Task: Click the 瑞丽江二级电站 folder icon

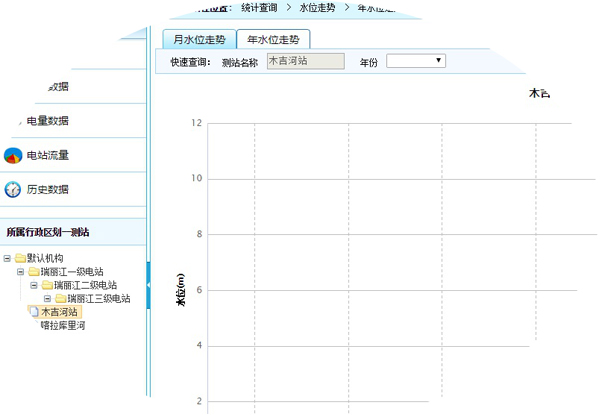Action: click(x=46, y=285)
